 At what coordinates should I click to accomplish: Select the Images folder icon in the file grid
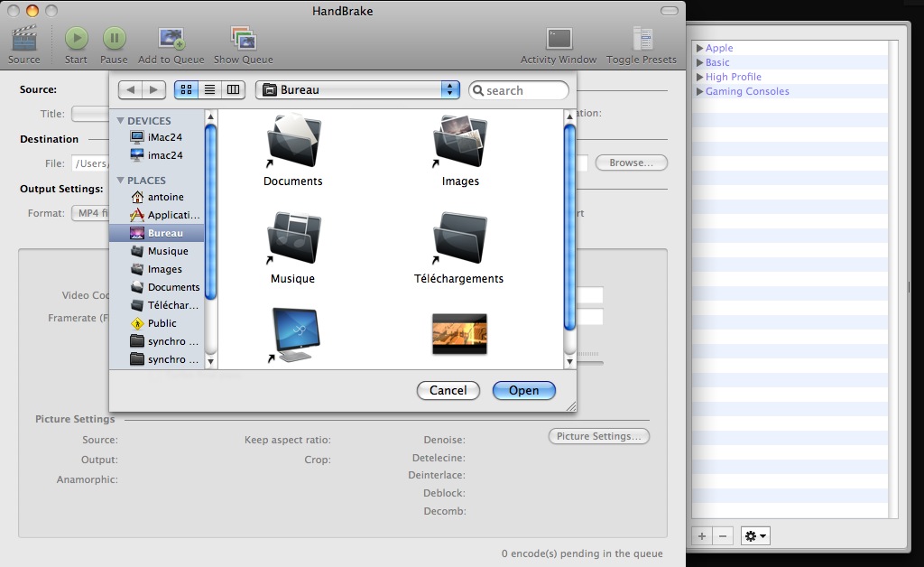pos(459,142)
